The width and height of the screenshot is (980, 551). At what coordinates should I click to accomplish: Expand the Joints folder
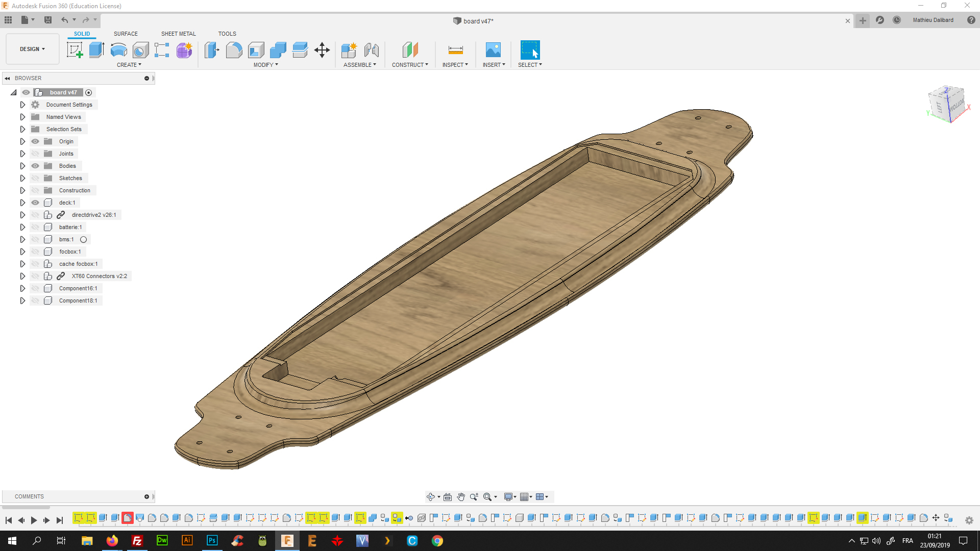point(22,154)
